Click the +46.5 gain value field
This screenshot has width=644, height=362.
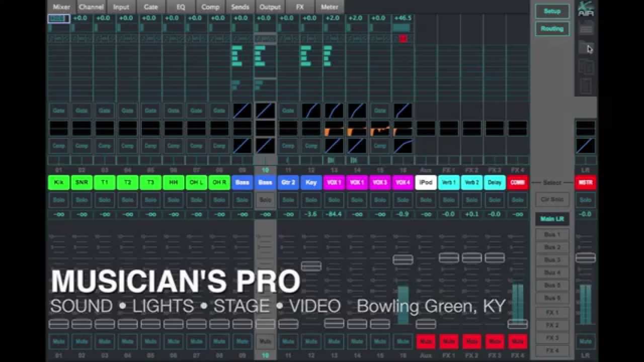(403, 18)
